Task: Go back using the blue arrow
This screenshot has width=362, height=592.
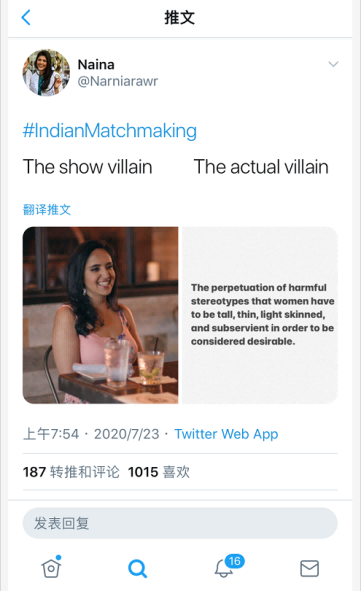Action: tap(26, 17)
